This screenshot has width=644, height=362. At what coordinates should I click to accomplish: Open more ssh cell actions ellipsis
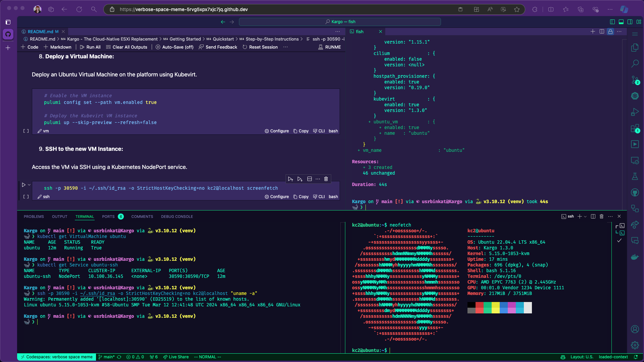318,179
